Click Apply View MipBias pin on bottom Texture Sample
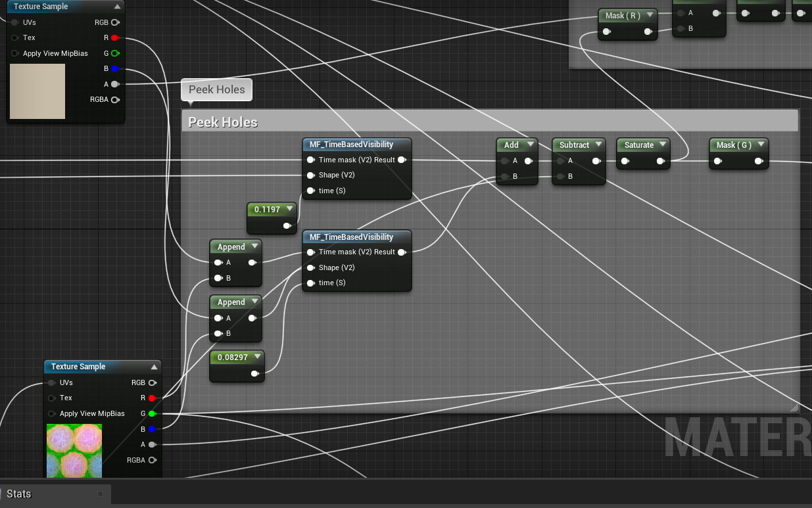The width and height of the screenshot is (812, 508). point(51,413)
